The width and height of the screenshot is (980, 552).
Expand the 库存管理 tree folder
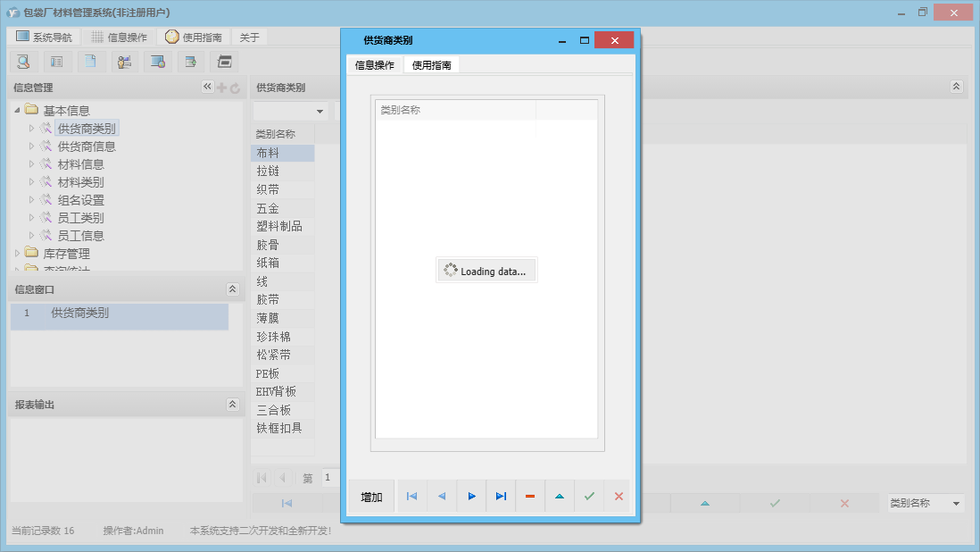point(17,254)
